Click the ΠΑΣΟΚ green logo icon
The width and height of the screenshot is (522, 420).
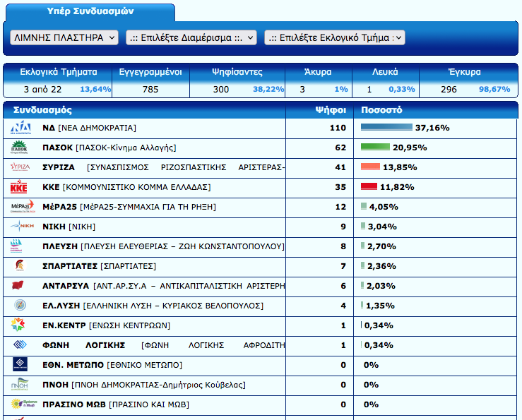tap(19, 148)
